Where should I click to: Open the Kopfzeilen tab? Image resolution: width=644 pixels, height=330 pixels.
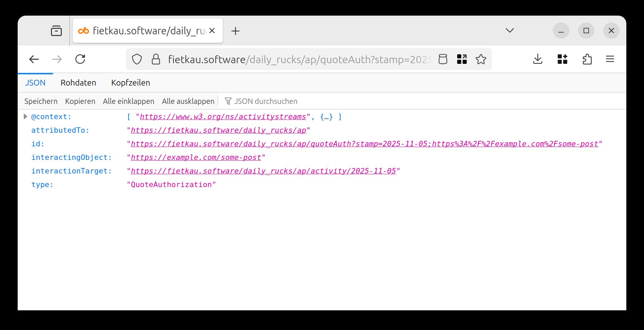coord(131,82)
